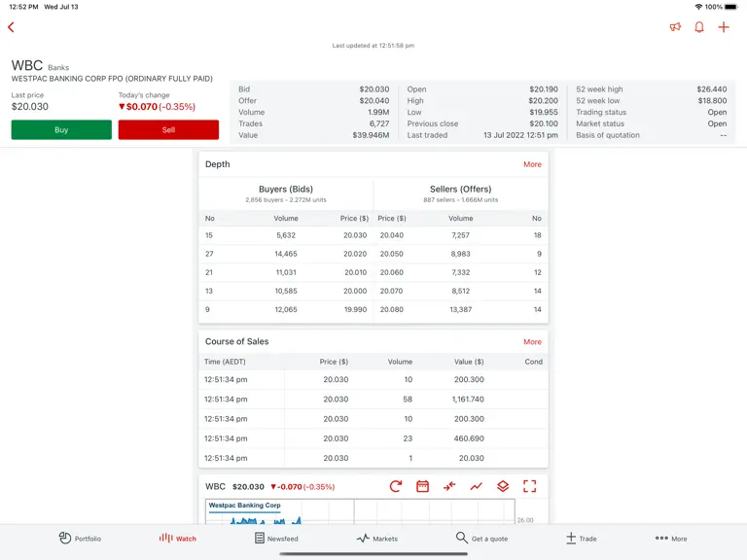Image resolution: width=747 pixels, height=560 pixels.
Task: Open the chart layers icon
Action: click(503, 486)
